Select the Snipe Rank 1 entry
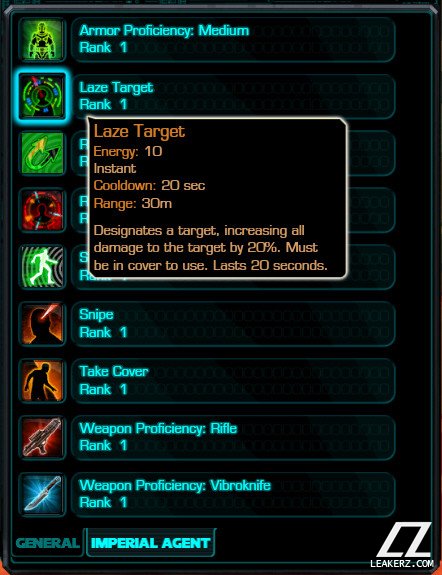Viewport: 442px width, 575px height. pos(233,323)
